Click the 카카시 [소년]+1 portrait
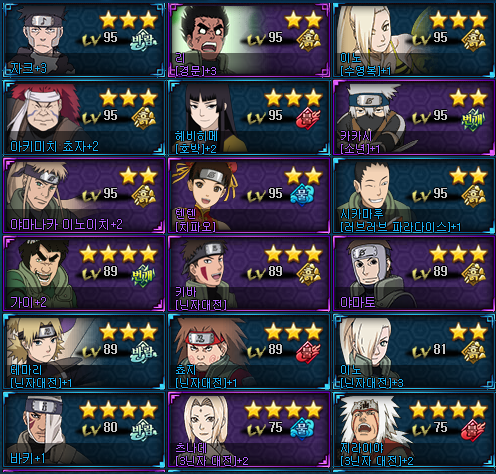496x474 pixels. 372,118
